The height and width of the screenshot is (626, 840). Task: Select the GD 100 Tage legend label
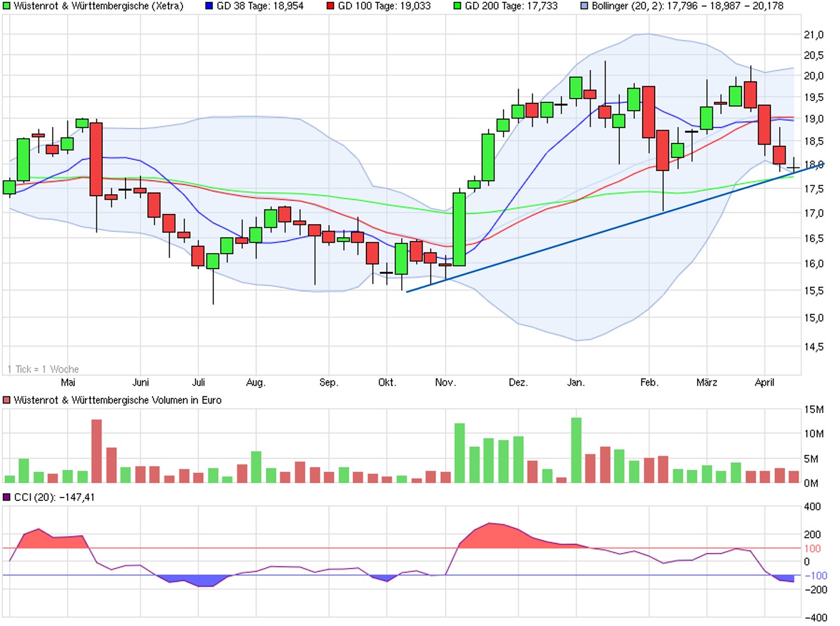coord(384,6)
